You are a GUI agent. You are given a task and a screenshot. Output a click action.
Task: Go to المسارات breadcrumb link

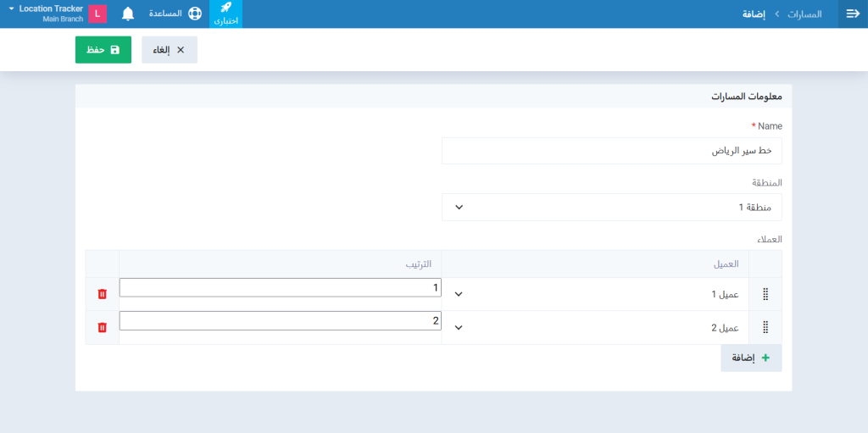804,14
